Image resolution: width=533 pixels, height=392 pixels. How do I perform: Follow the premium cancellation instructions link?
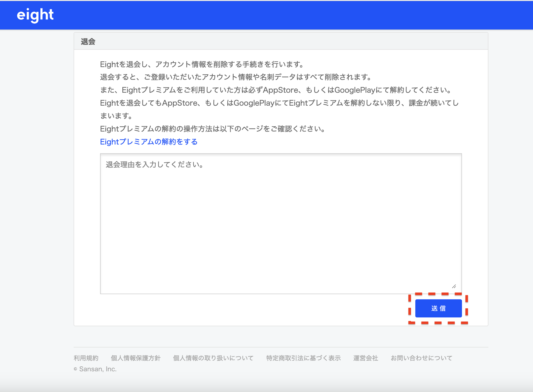[148, 142]
